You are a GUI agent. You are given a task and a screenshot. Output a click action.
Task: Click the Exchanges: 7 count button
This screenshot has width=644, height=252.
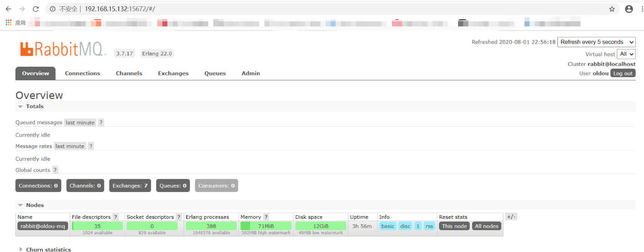[130, 186]
